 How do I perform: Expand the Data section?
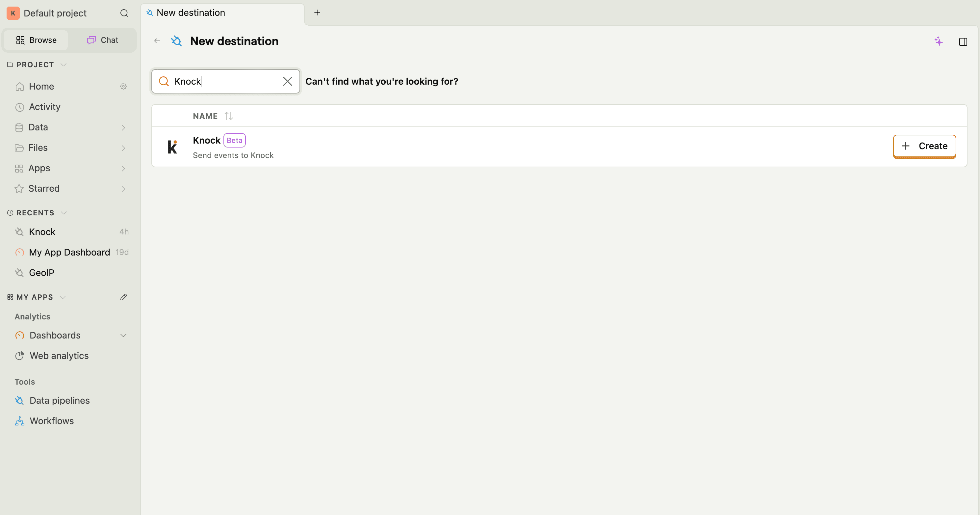[123, 127]
